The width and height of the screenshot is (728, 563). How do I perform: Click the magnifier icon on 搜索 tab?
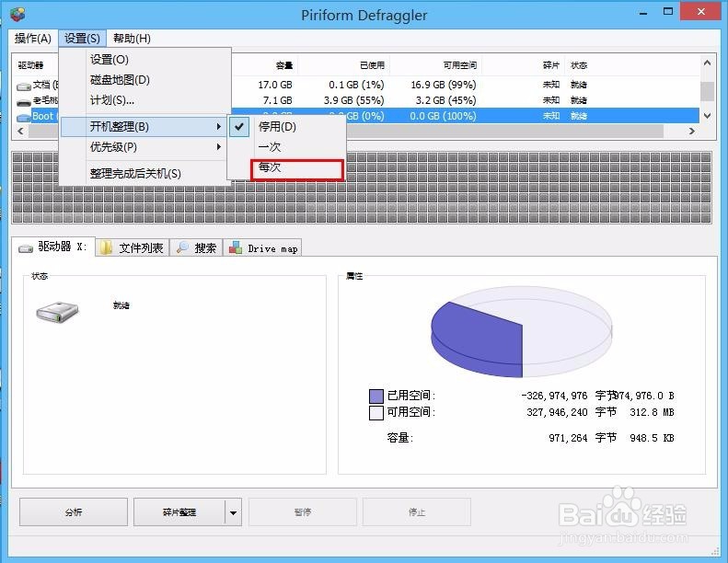[x=182, y=247]
